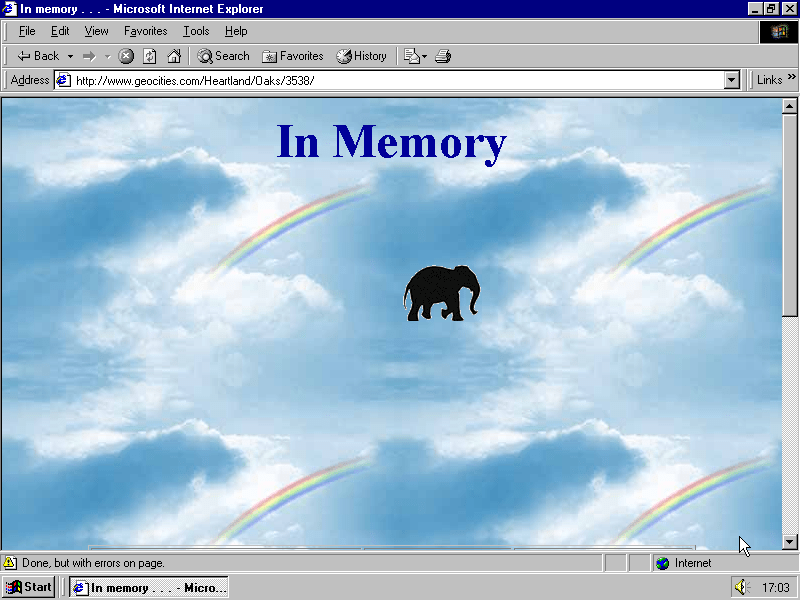This screenshot has height=600, width=800.
Task: Open the Favorites pane
Action: [292, 56]
